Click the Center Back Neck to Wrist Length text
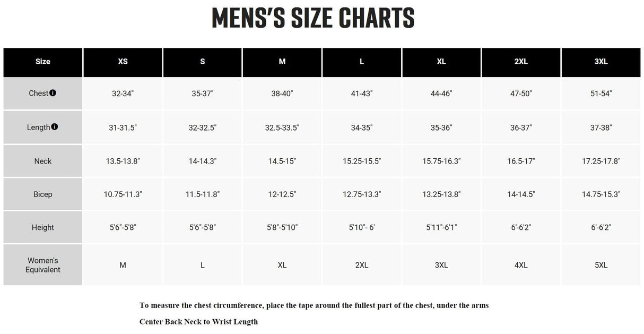This screenshot has width=644, height=334. (198, 321)
